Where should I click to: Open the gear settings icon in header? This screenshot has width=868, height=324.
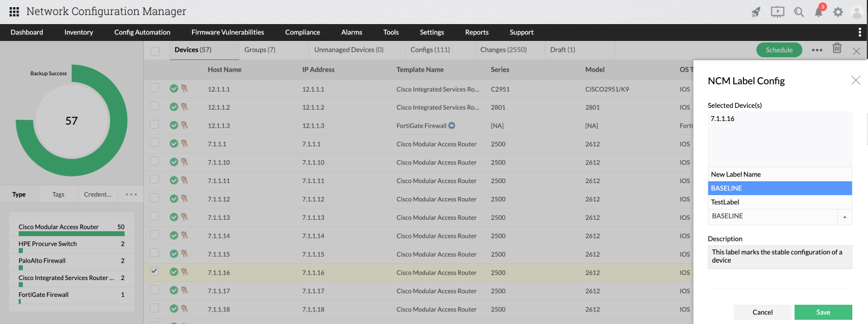[838, 11]
